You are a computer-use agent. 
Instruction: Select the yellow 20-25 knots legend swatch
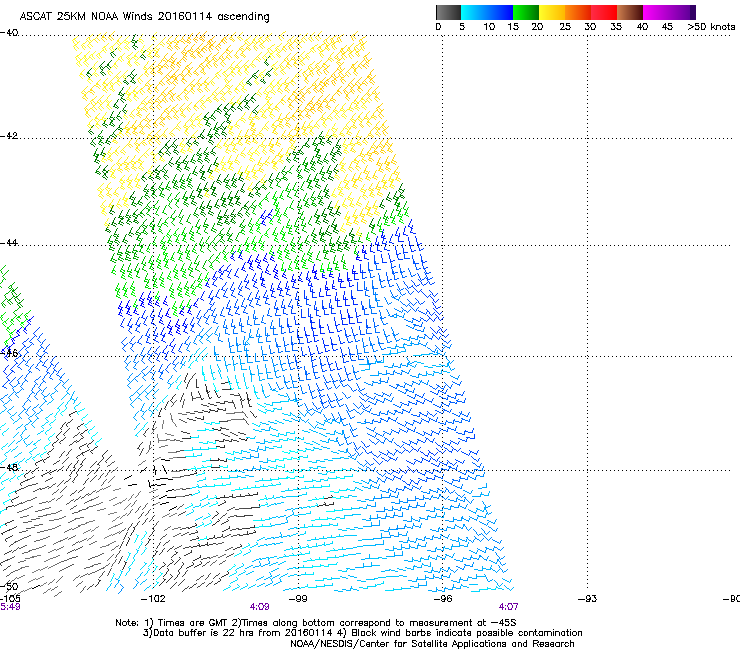[x=552, y=12]
